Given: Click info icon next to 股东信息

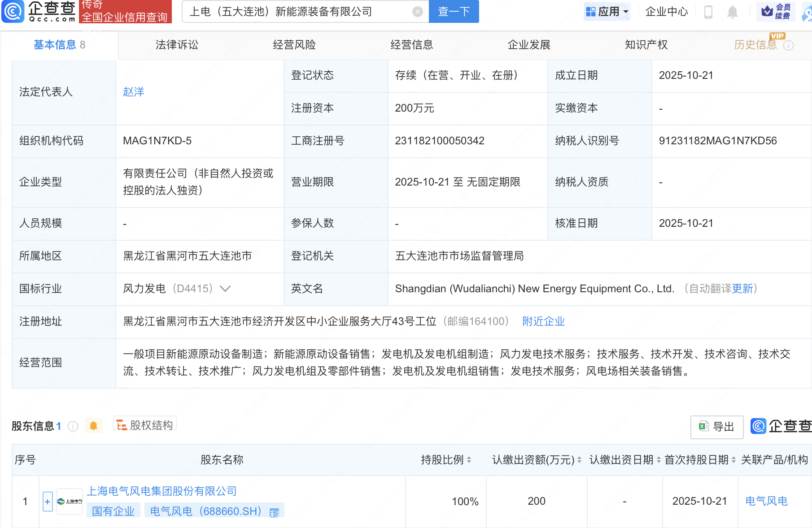Looking at the screenshot, I should pos(73,426).
